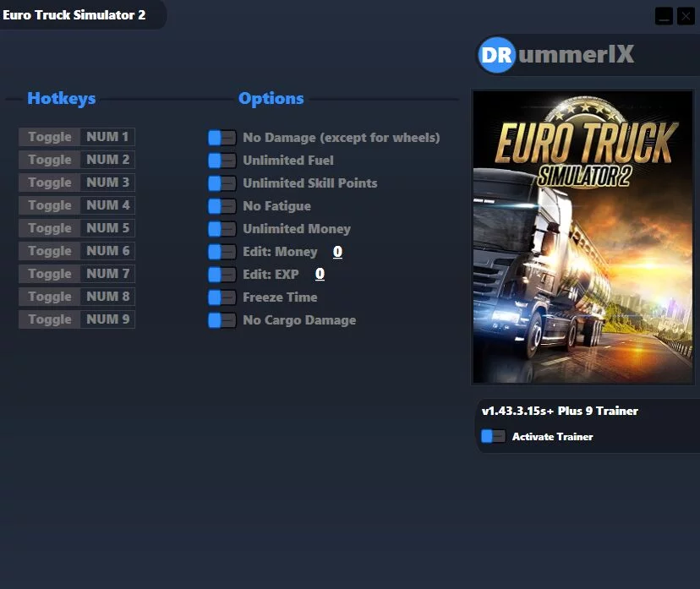
Task: Click the Euro Truck Simulator 2 cover art
Action: (583, 237)
